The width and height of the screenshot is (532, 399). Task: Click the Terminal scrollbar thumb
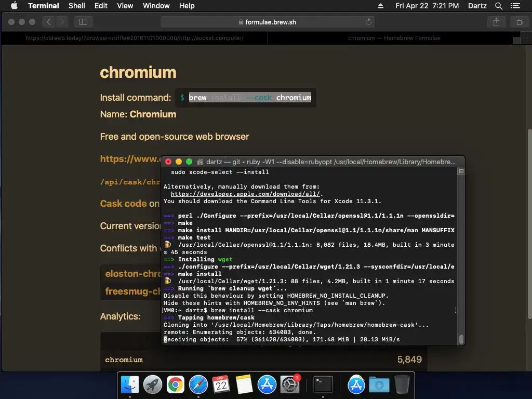(461, 339)
